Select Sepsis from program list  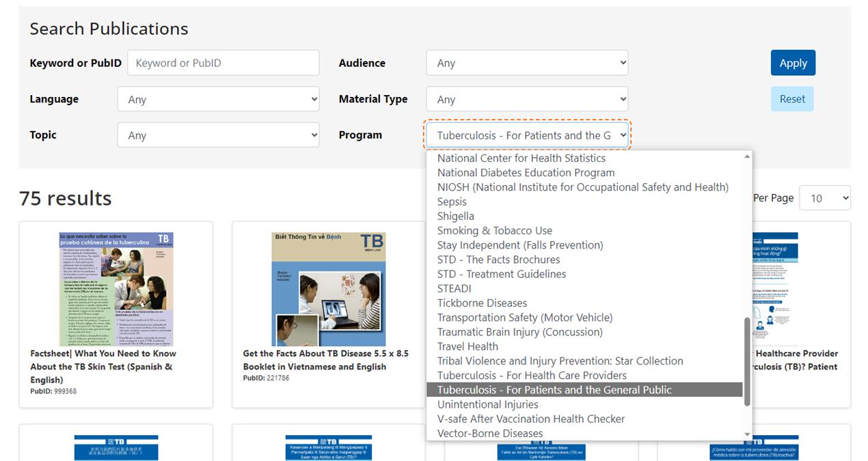[x=584, y=201]
